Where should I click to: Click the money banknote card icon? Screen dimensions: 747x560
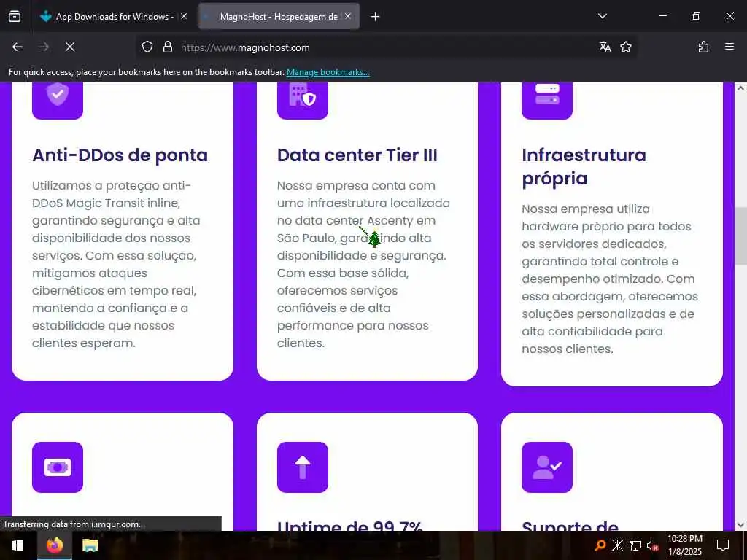[x=58, y=467]
